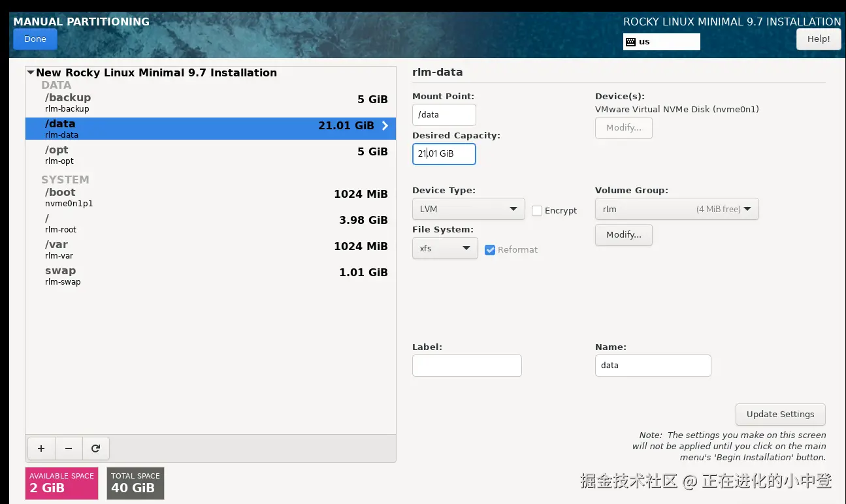
Task: Open the Help! button
Action: (819, 39)
